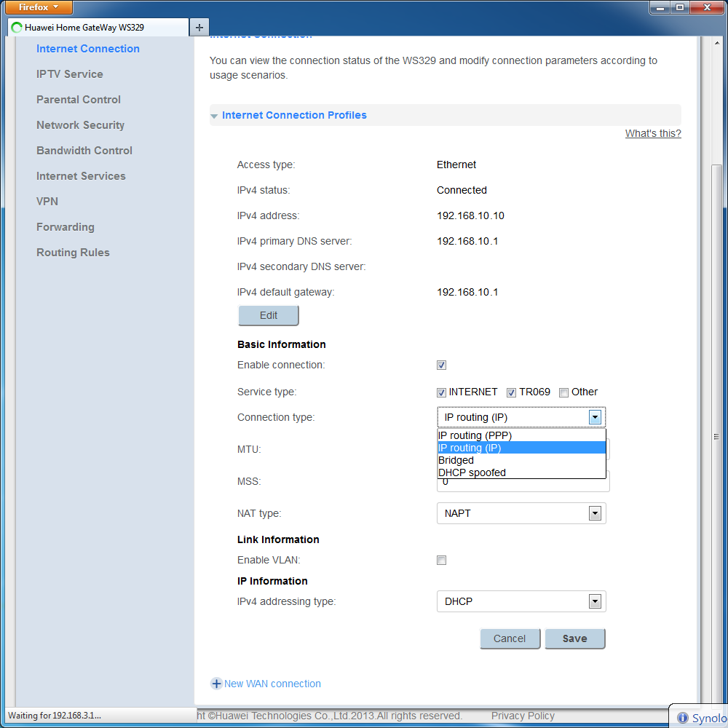Viewport: 728px width, 728px height.
Task: Enable the VLAN checkbox
Action: (x=442, y=561)
